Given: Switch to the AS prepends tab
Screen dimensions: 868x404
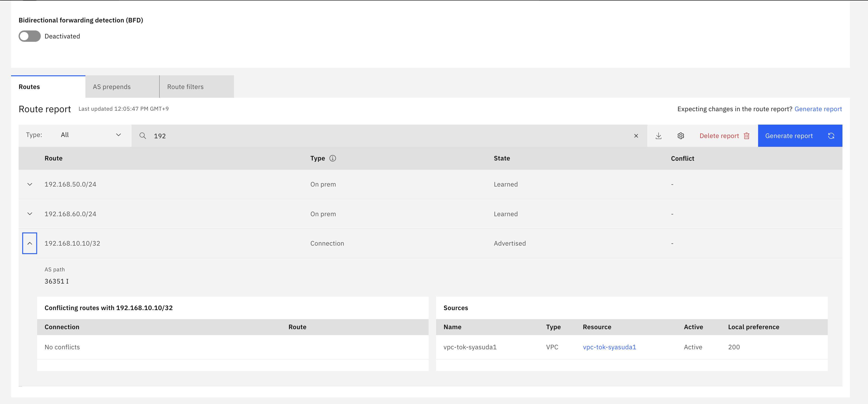Looking at the screenshot, I should 122,87.
